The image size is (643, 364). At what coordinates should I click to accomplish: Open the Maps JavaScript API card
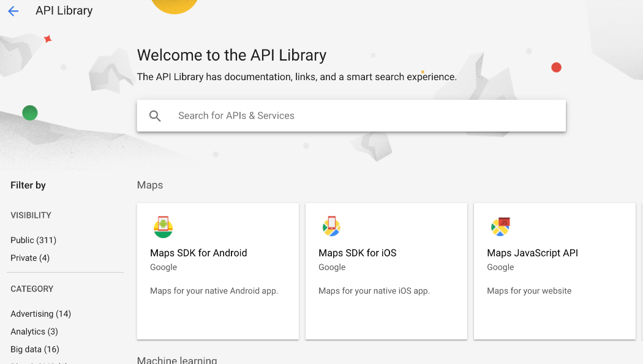click(x=554, y=271)
